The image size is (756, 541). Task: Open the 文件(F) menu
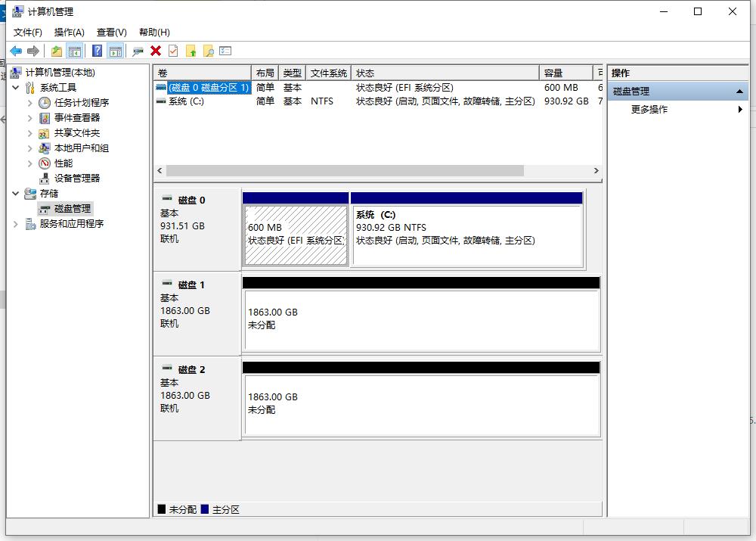click(x=27, y=33)
